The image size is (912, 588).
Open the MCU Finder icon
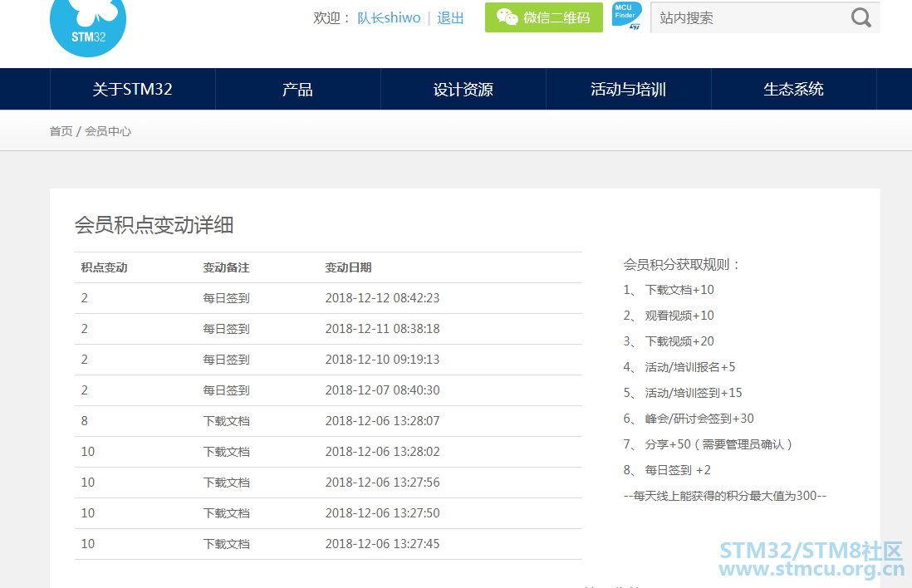tap(627, 16)
